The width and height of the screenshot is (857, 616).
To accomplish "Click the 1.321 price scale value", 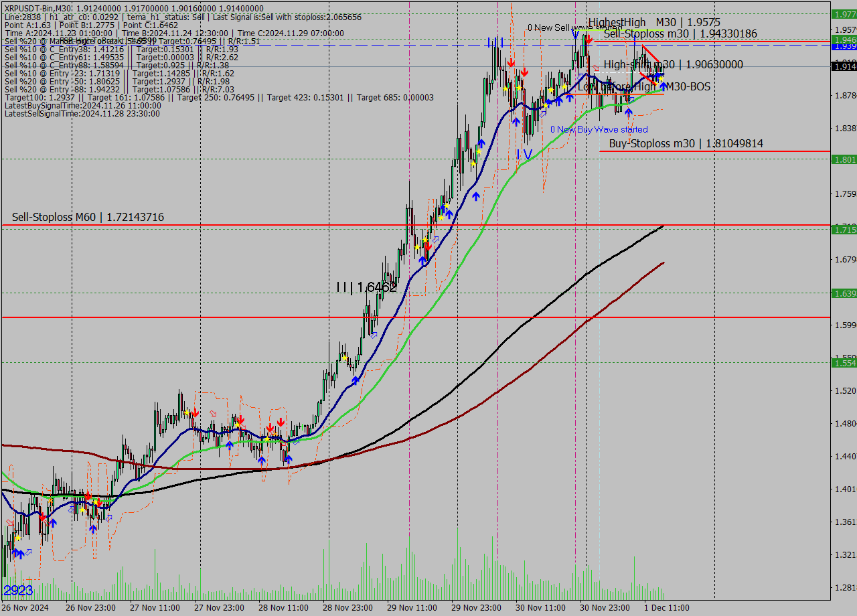I will tap(845, 554).
